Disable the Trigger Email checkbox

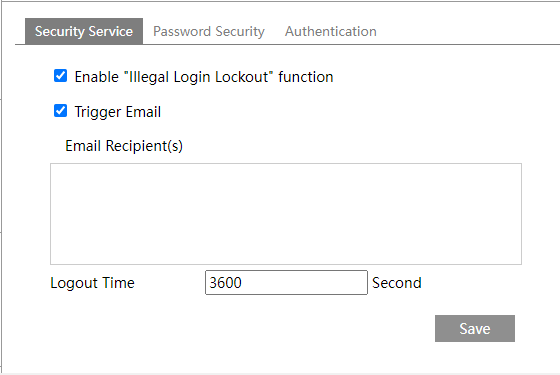(x=60, y=111)
